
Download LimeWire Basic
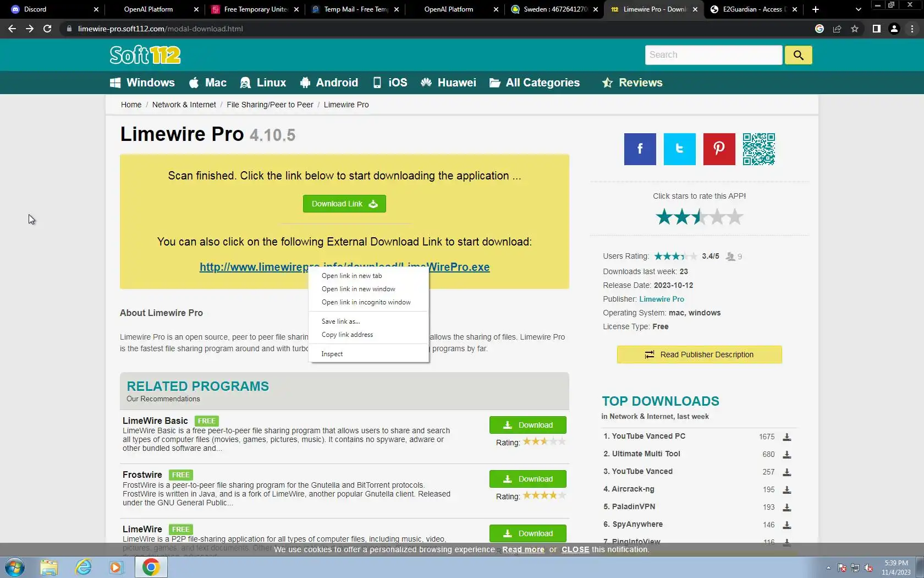point(527,425)
